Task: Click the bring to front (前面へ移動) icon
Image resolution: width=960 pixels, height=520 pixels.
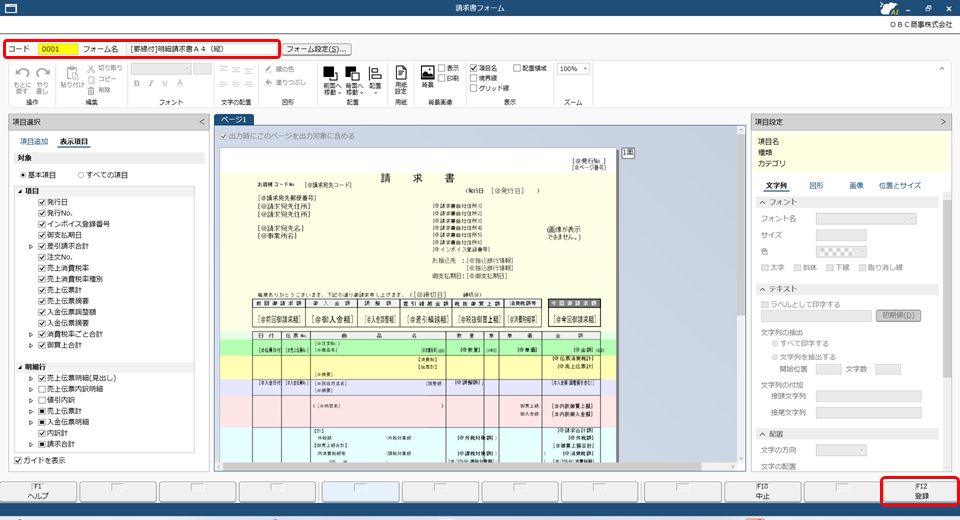Action: coord(331,73)
